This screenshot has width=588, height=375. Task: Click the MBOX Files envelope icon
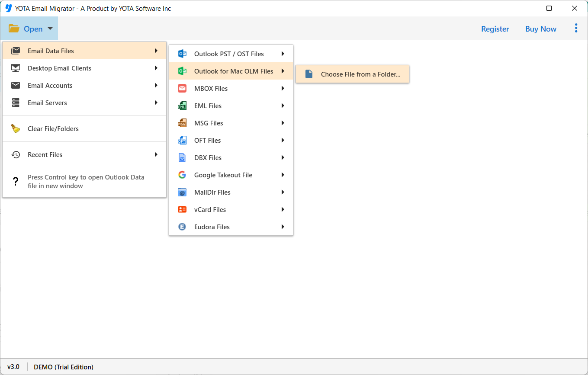coord(182,89)
